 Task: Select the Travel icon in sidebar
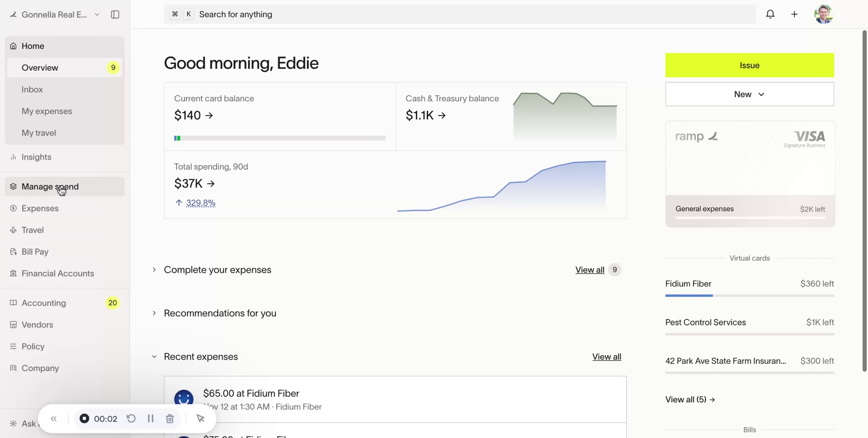pyautogui.click(x=13, y=230)
